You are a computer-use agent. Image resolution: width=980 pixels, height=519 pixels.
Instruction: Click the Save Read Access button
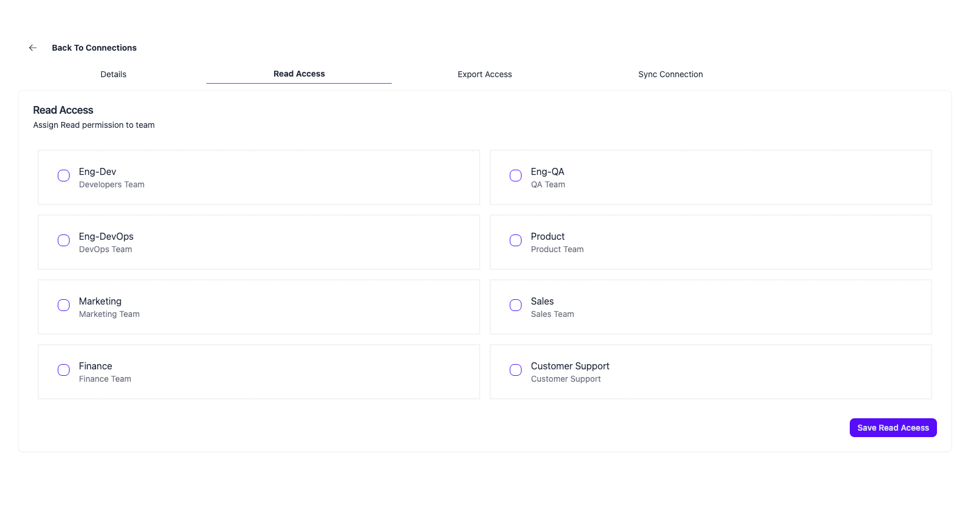[x=893, y=428]
